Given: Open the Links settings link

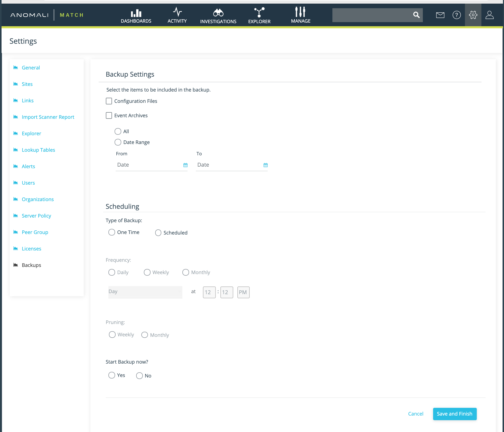Looking at the screenshot, I should click(28, 101).
